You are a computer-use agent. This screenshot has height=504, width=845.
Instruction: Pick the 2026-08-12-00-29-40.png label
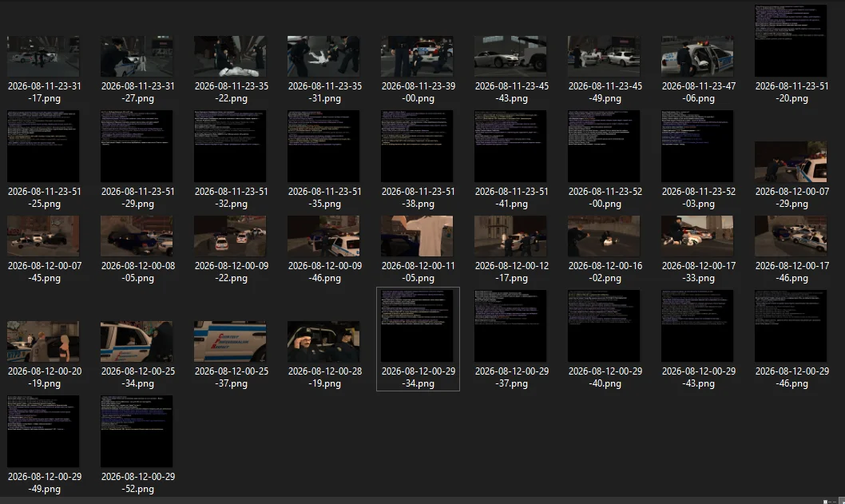pyautogui.click(x=605, y=377)
